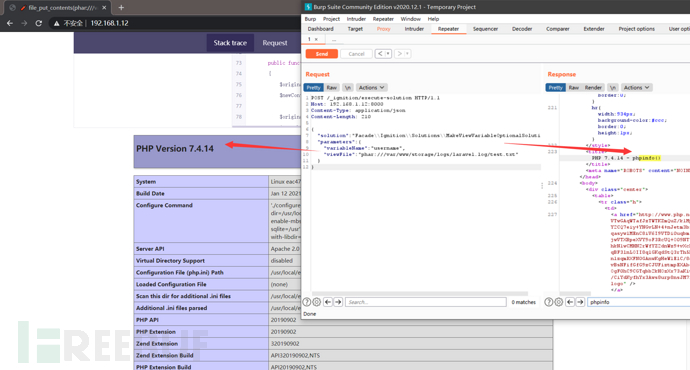Switch to the Sequencer tab
Screen dimensions: 690x370
(x=485, y=29)
